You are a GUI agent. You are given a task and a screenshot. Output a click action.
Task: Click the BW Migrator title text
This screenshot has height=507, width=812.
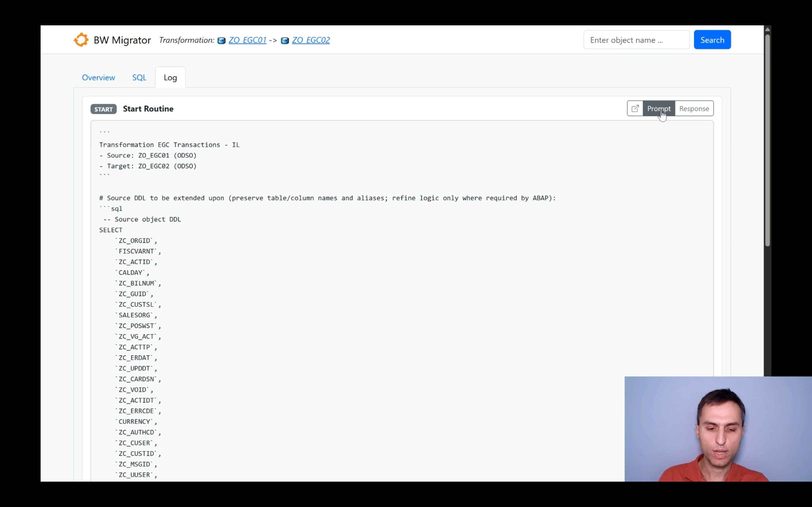(122, 40)
